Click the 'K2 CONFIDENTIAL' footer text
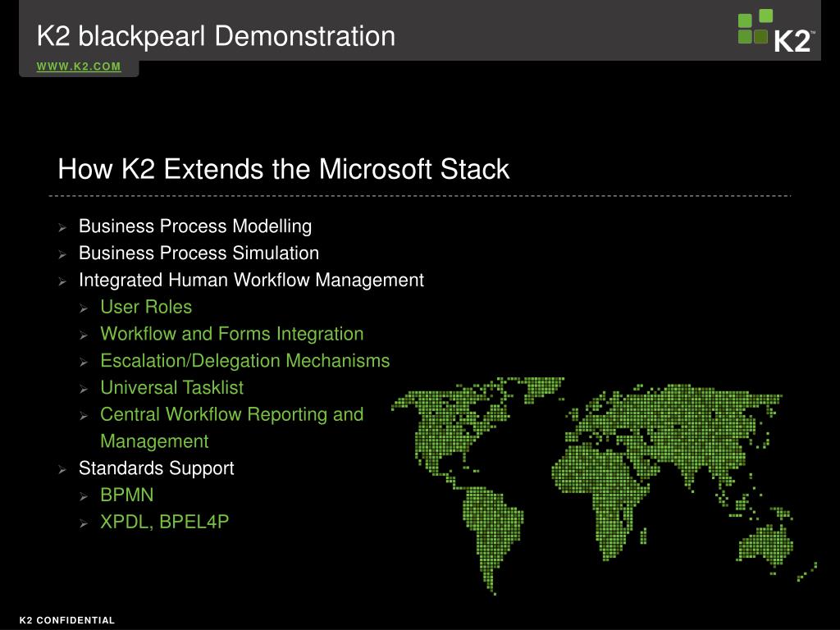The image size is (840, 630). (67, 620)
